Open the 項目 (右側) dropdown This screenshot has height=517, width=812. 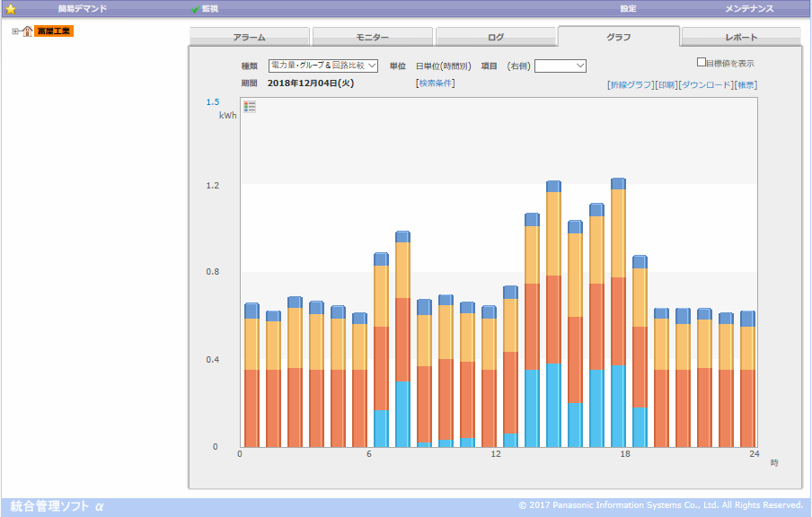(x=560, y=66)
